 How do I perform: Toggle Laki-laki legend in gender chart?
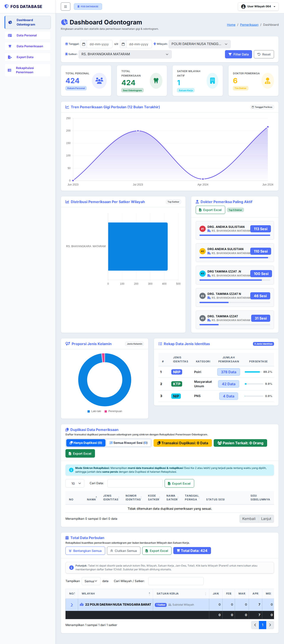tap(94, 411)
